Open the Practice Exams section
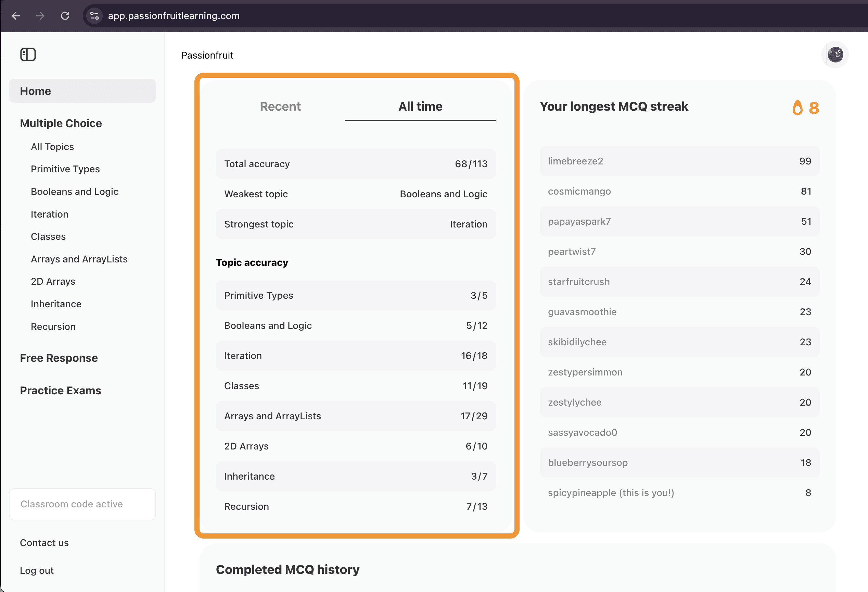The width and height of the screenshot is (868, 592). click(61, 391)
